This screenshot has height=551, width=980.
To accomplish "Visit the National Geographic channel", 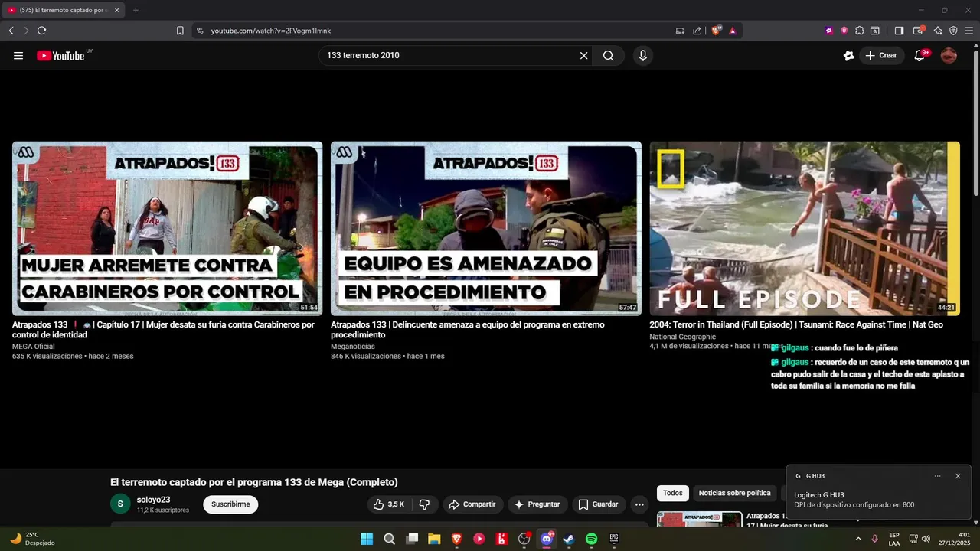I will click(683, 337).
